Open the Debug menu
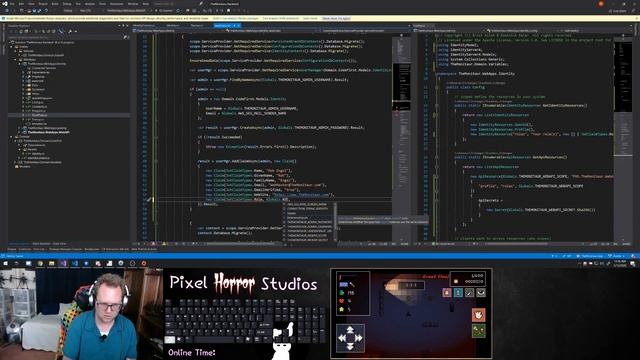 tap(67, 4)
